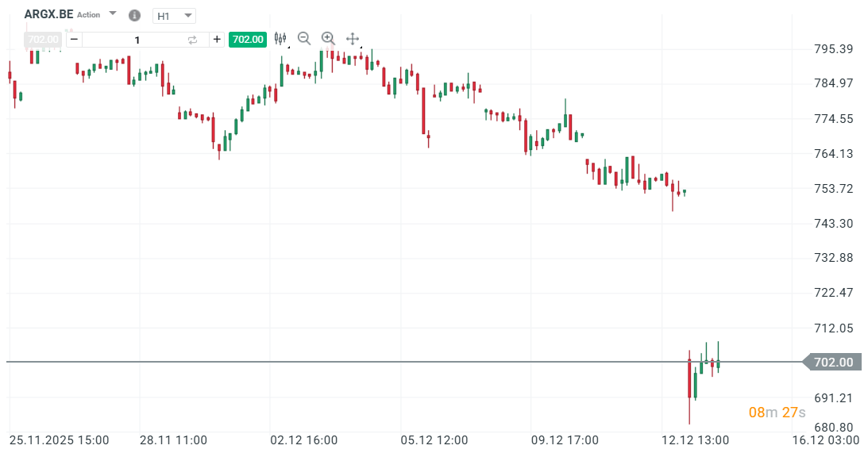
Task: Open the H1 timeframe dropdown
Action: click(x=174, y=16)
